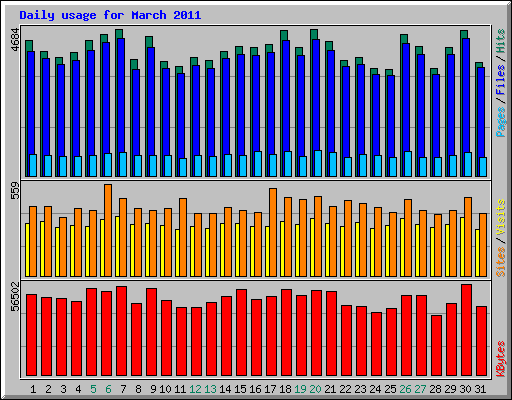
Task: Click day 28 on the x-axis
Action: coord(435,389)
